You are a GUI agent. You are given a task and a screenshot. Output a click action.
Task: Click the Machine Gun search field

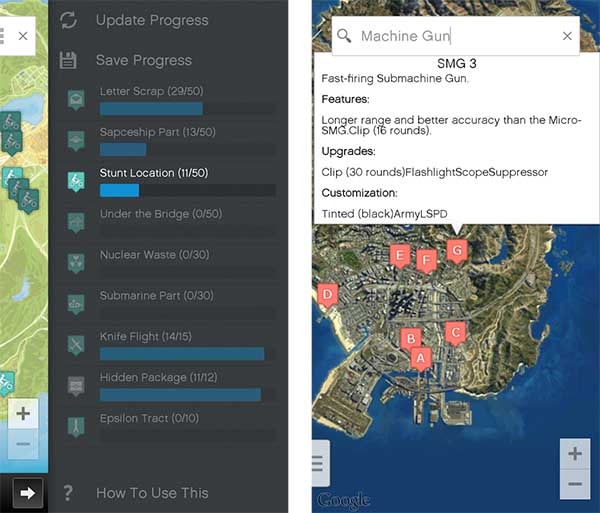pyautogui.click(x=450, y=36)
